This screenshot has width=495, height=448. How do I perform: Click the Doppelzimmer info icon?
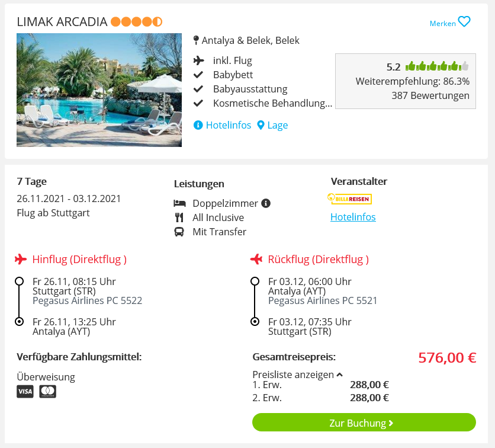[266, 203]
